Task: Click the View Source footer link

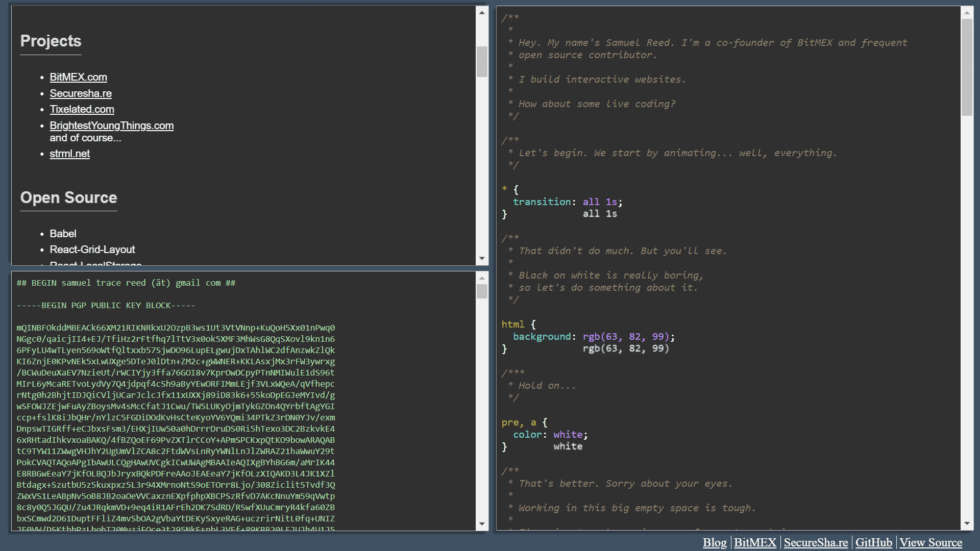Action: click(x=930, y=542)
